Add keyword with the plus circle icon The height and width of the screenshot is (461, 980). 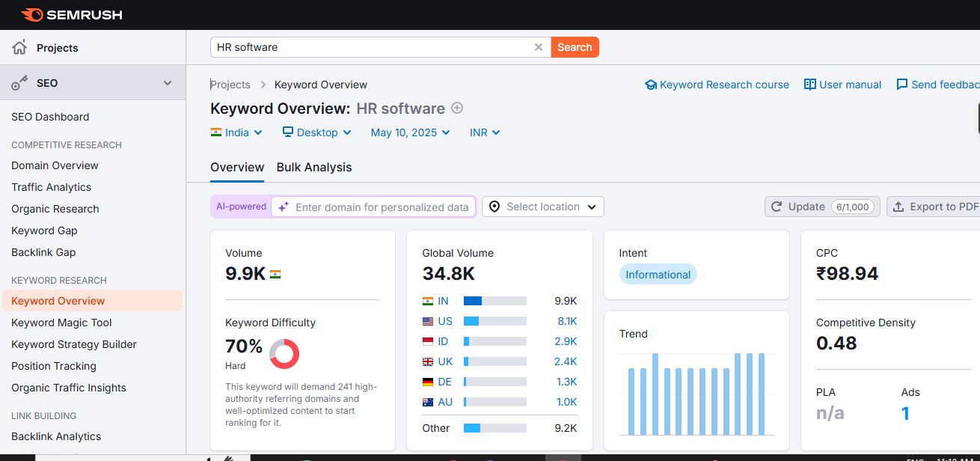(457, 108)
